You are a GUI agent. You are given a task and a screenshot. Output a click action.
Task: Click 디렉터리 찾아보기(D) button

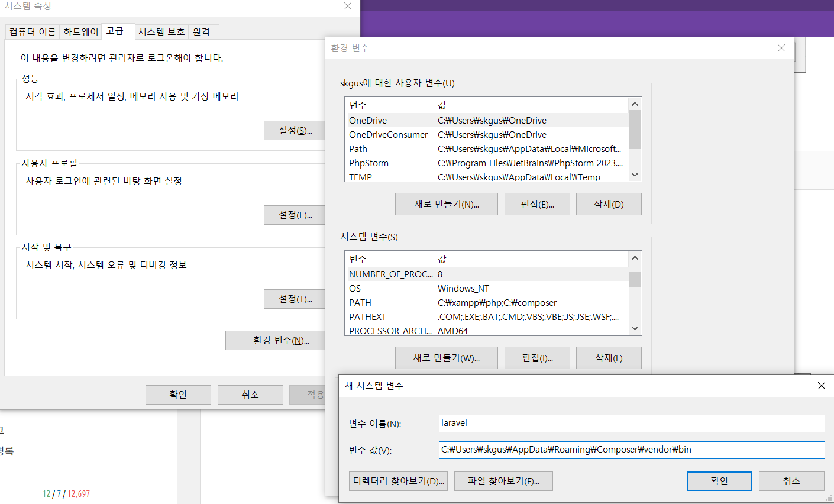coord(398,481)
